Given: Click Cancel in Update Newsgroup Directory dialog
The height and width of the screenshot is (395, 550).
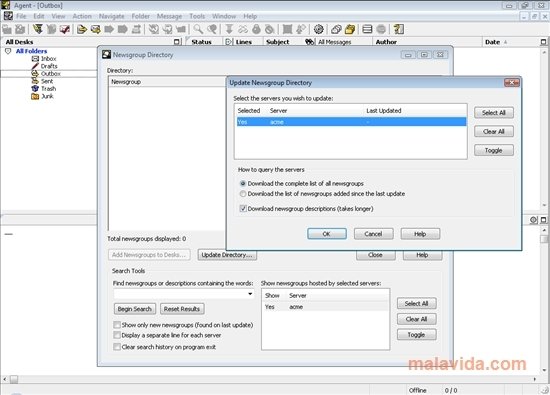Looking at the screenshot, I should click(x=373, y=234).
